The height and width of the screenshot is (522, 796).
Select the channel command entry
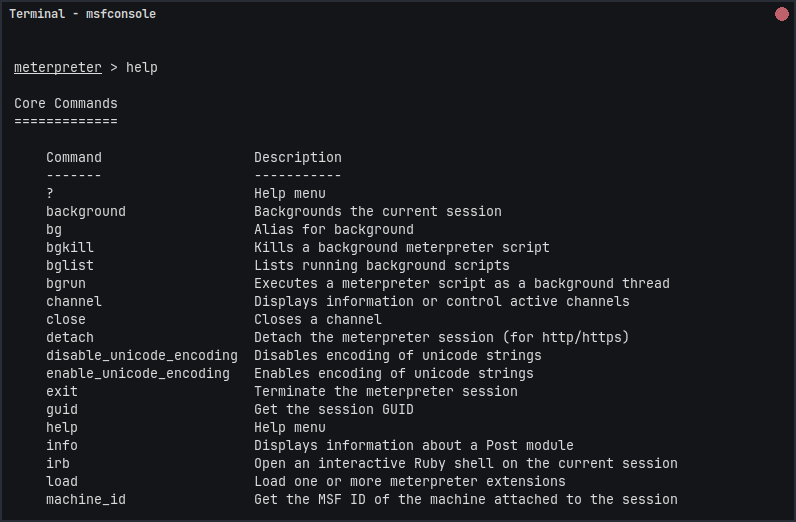click(x=74, y=302)
